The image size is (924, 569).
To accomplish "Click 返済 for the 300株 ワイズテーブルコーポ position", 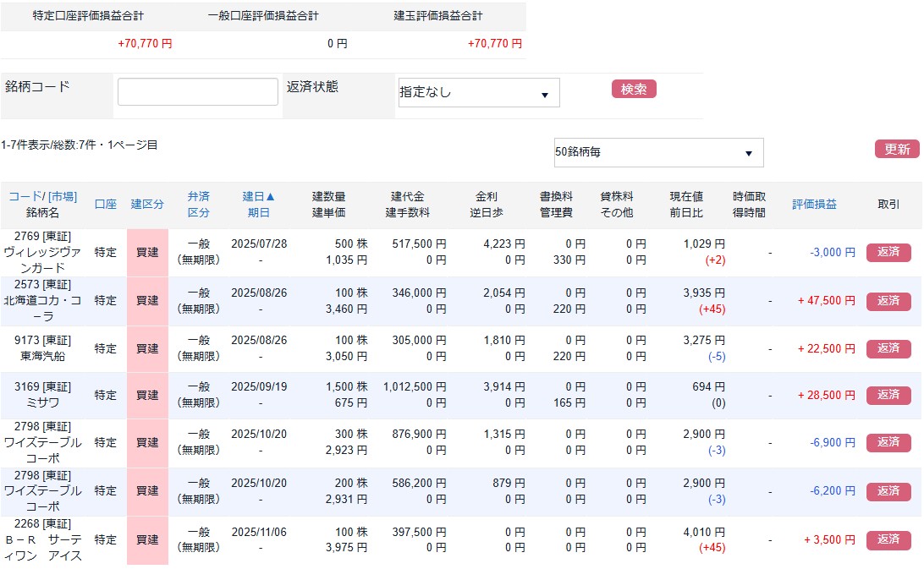I will (888, 442).
